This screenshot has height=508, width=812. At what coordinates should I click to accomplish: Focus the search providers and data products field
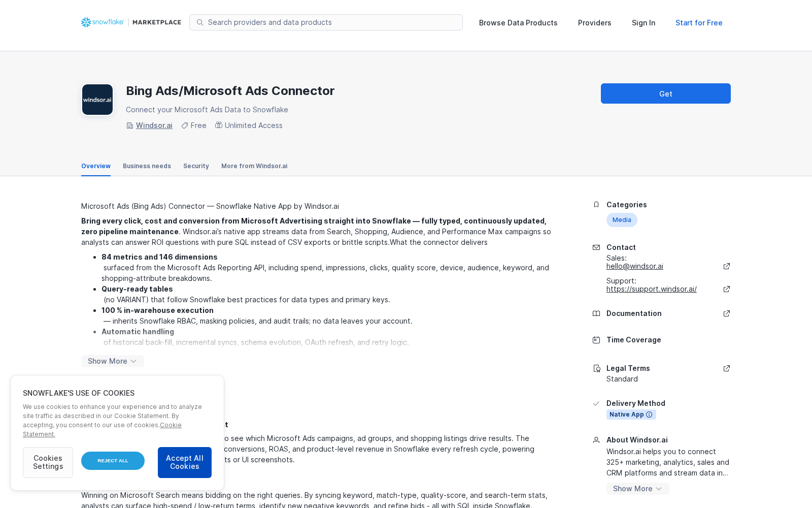tap(326, 22)
